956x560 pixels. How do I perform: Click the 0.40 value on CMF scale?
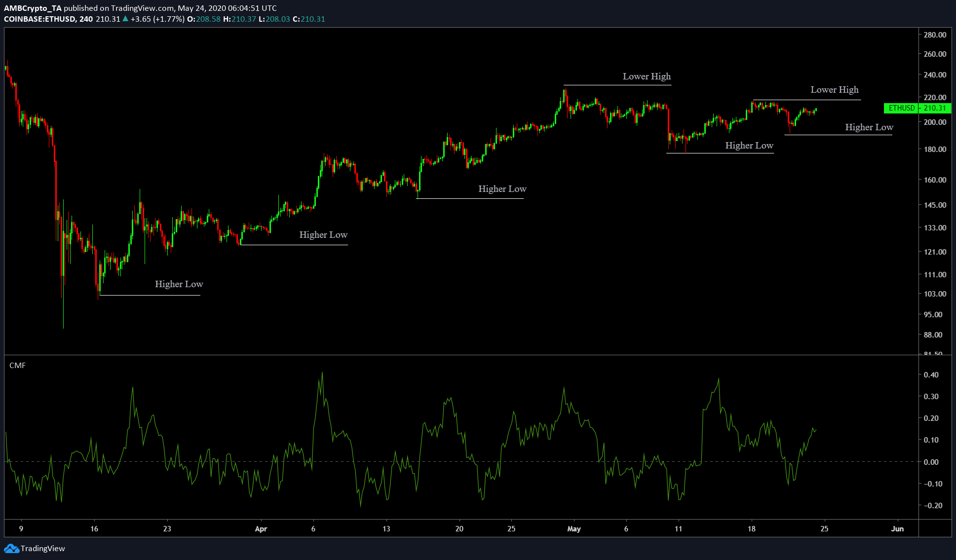point(931,375)
